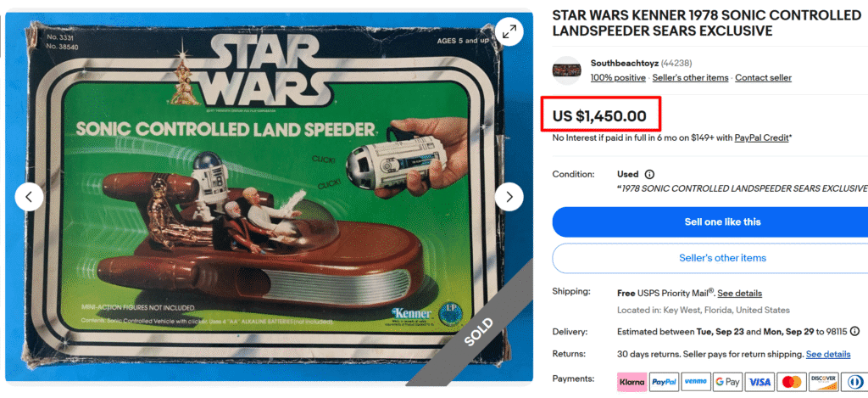Expand the product image to full screen

tap(509, 31)
